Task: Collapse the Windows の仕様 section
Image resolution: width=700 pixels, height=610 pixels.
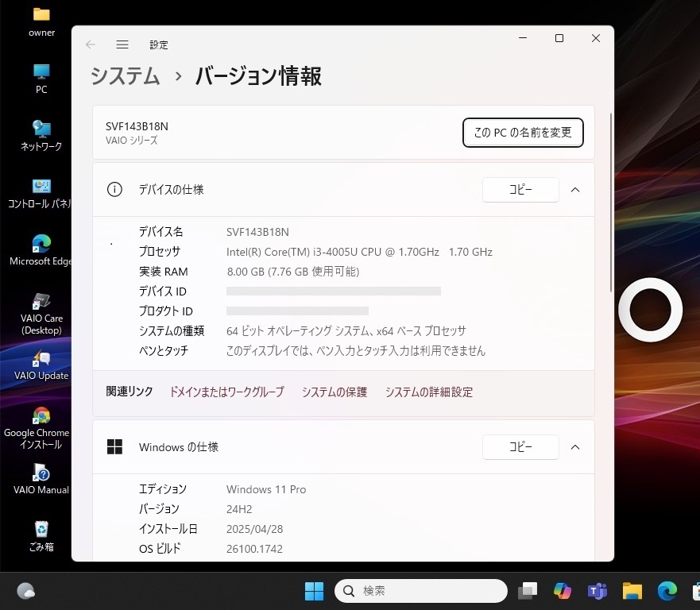Action: [575, 447]
